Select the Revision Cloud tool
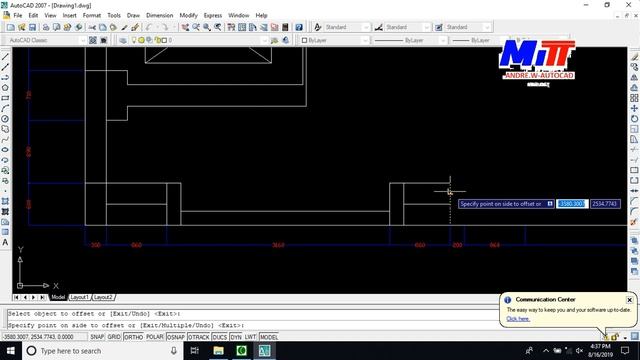Image resolution: width=640 pixels, height=360 pixels. (x=5, y=129)
